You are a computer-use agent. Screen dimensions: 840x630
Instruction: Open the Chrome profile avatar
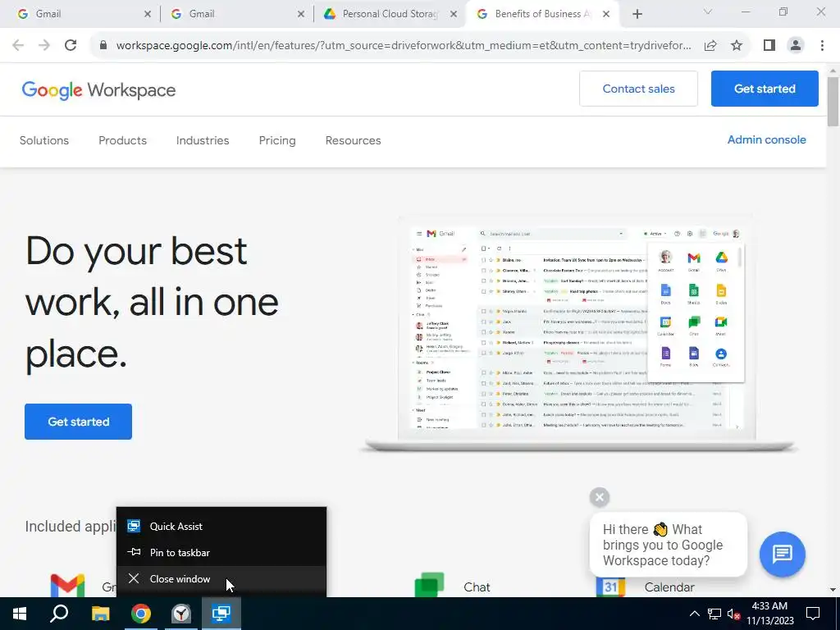click(796, 46)
